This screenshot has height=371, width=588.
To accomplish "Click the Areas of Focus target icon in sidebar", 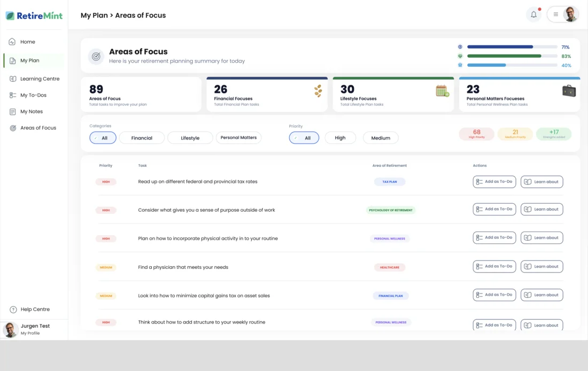I will pyautogui.click(x=13, y=128).
